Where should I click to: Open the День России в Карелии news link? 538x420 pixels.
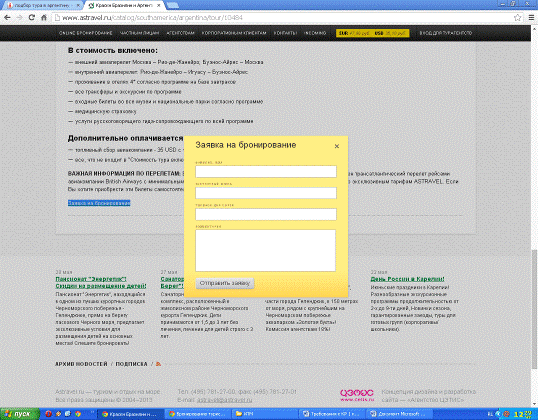click(x=407, y=279)
